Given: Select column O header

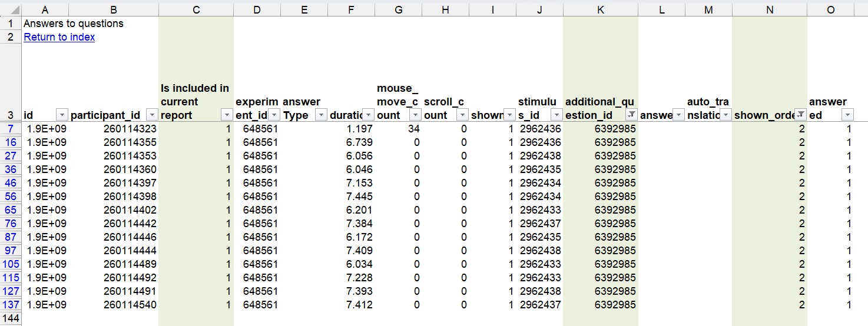Looking at the screenshot, I should [830, 9].
